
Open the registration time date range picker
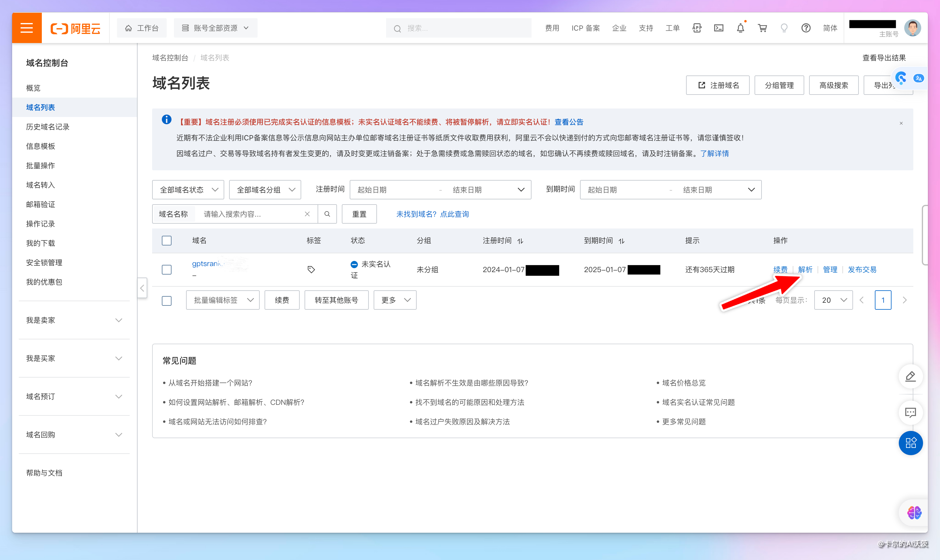[440, 189]
